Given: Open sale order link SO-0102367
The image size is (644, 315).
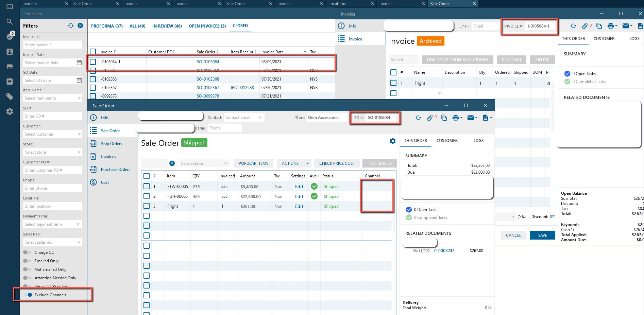Looking at the screenshot, I should click(x=208, y=88).
